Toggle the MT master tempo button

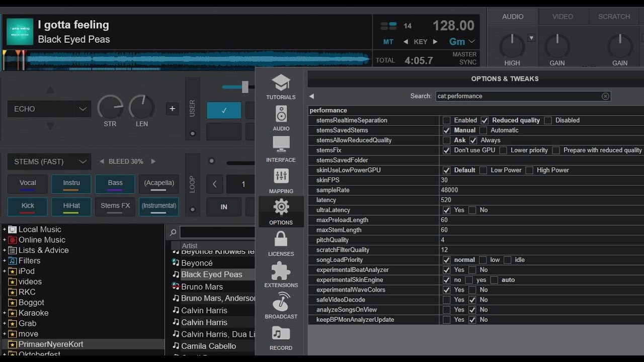click(388, 42)
